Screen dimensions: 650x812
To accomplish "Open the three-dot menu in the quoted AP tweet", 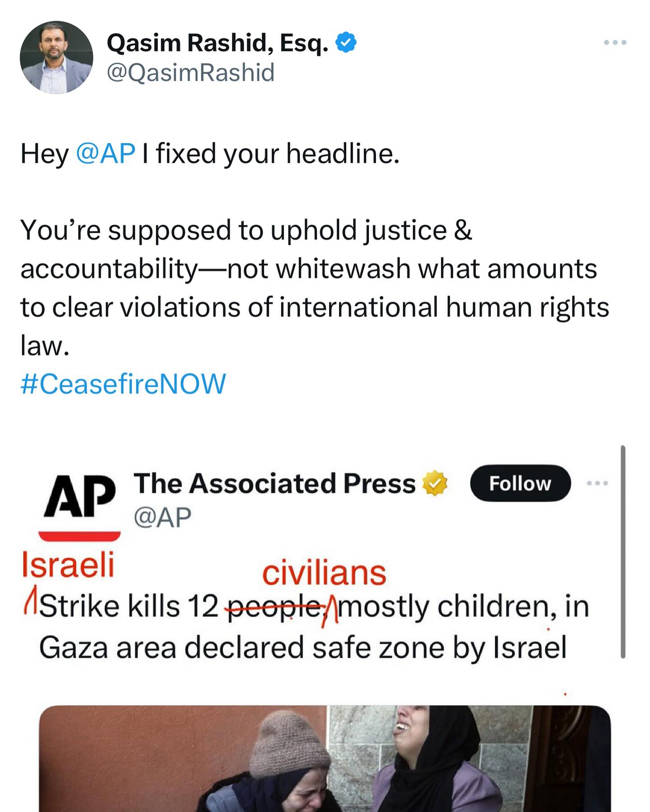I will (x=598, y=483).
